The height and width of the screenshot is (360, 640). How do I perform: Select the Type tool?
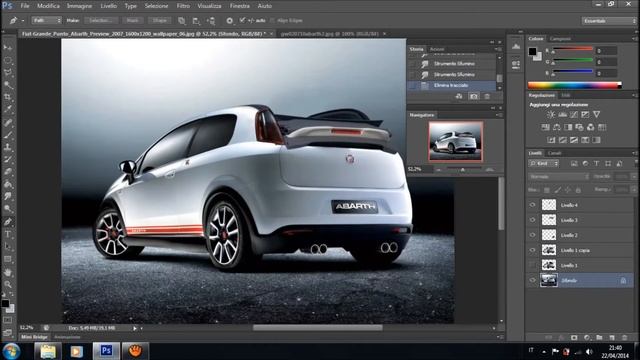coord(8,234)
